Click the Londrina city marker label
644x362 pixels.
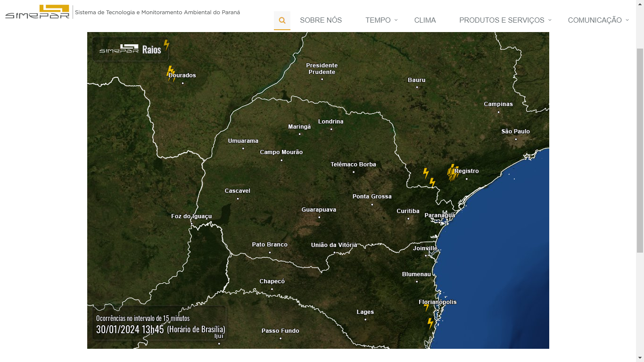click(x=330, y=122)
